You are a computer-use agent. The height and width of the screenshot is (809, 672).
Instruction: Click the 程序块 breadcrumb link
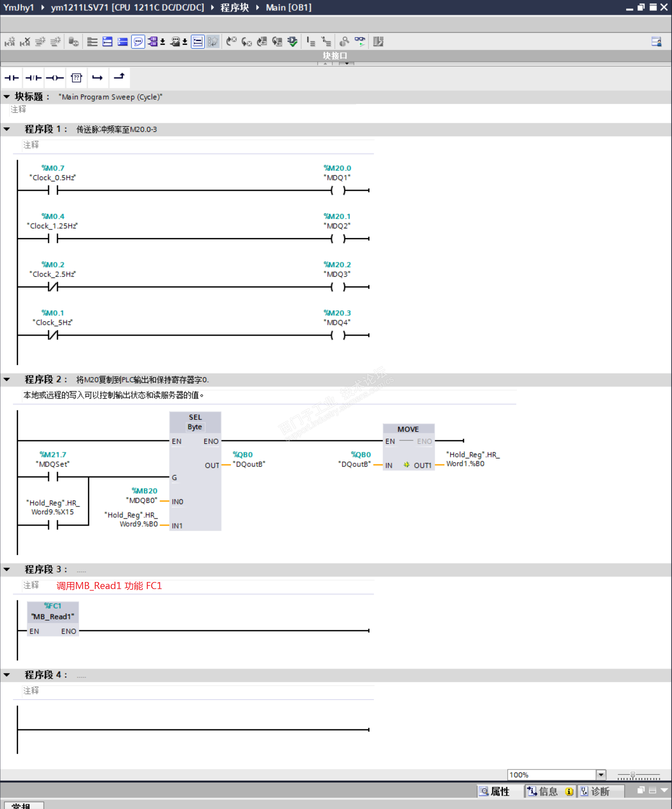point(234,7)
